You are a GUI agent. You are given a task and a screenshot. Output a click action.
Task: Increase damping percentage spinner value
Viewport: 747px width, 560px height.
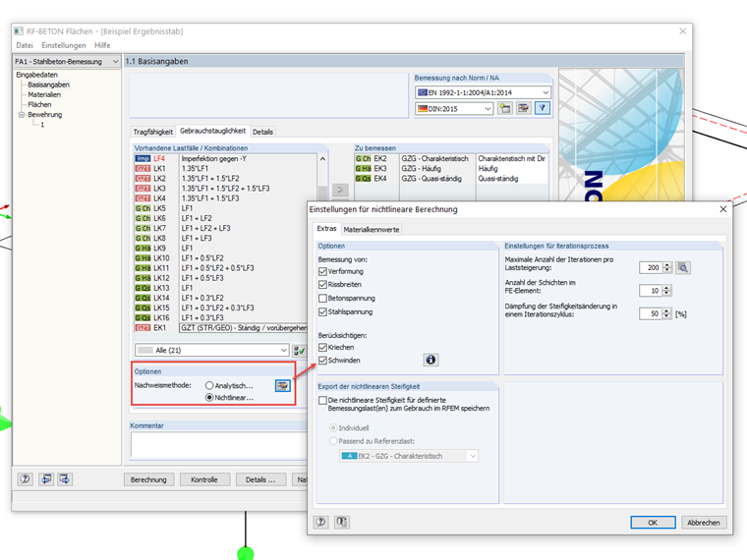tap(667, 311)
